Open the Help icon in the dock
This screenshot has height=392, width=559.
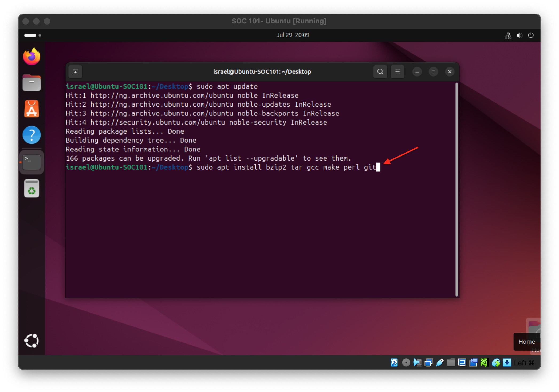pyautogui.click(x=32, y=135)
